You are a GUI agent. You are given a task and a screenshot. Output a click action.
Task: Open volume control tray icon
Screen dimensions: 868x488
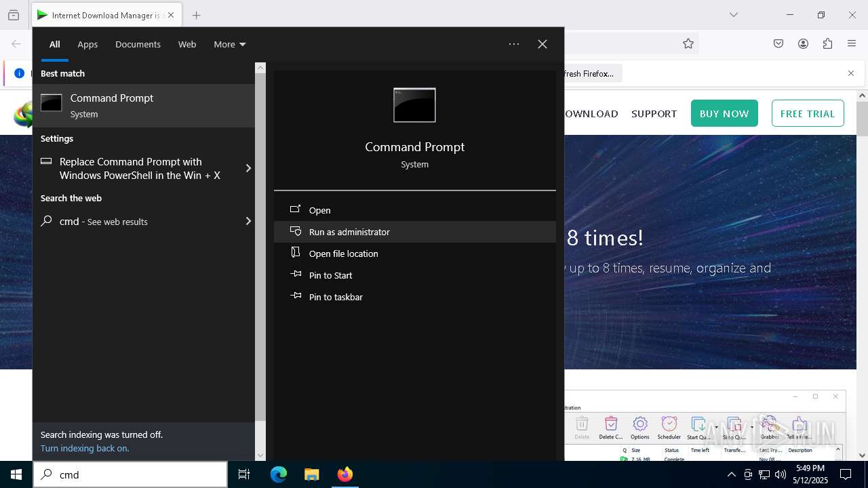(x=781, y=474)
